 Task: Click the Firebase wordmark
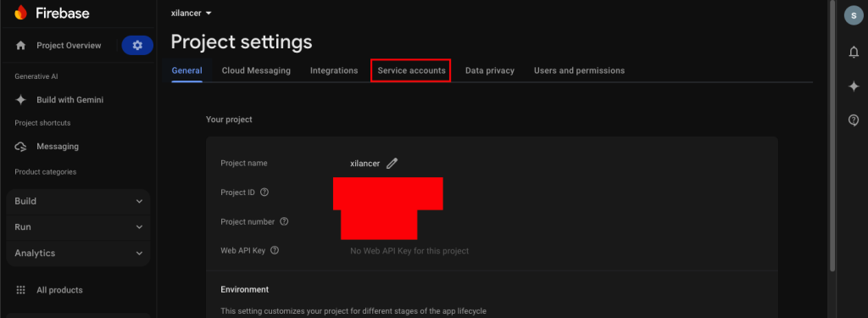63,13
